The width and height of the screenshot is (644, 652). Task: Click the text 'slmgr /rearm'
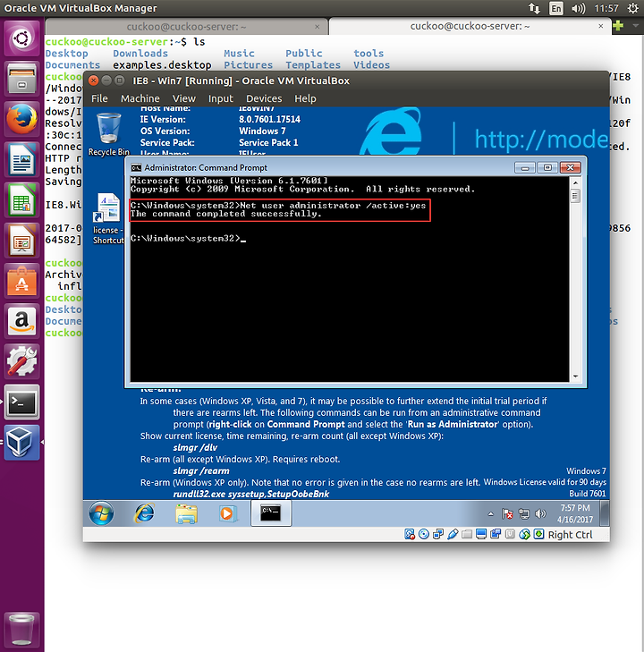201,471
